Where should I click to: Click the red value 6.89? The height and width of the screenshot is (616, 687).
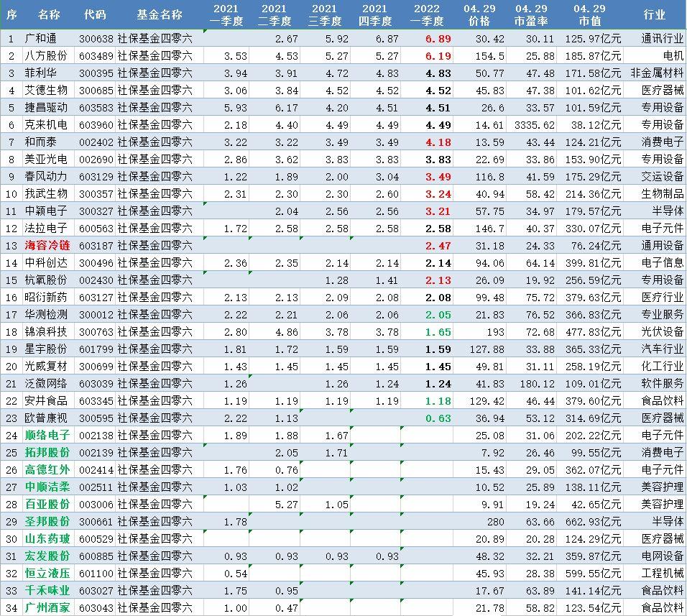(438, 39)
